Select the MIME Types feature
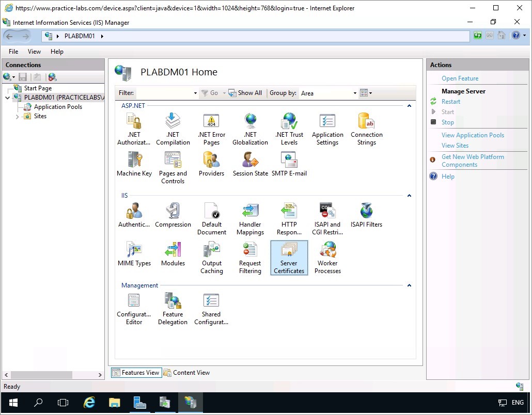Screen dimensions: 532x415 tap(134, 254)
